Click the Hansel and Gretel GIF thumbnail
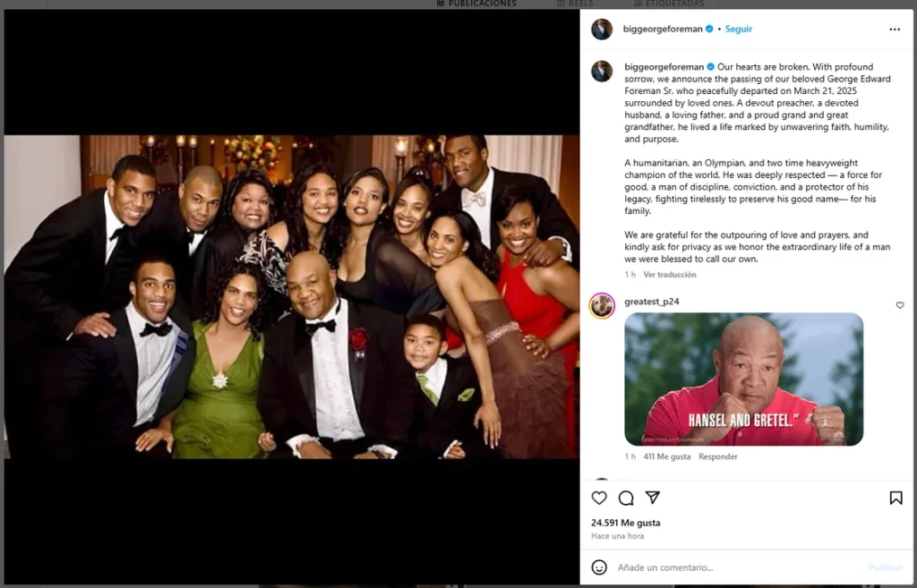917x588 pixels. (743, 379)
